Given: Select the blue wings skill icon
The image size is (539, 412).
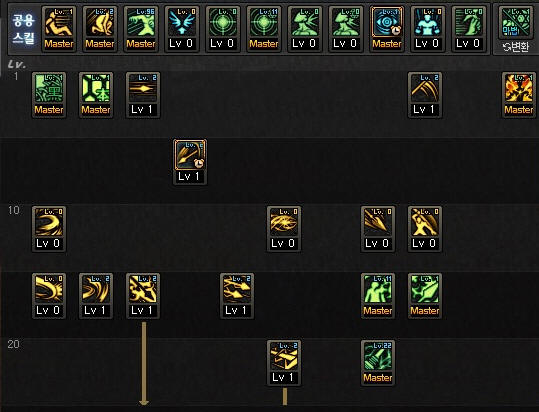Looking at the screenshot, I should [x=182, y=29].
